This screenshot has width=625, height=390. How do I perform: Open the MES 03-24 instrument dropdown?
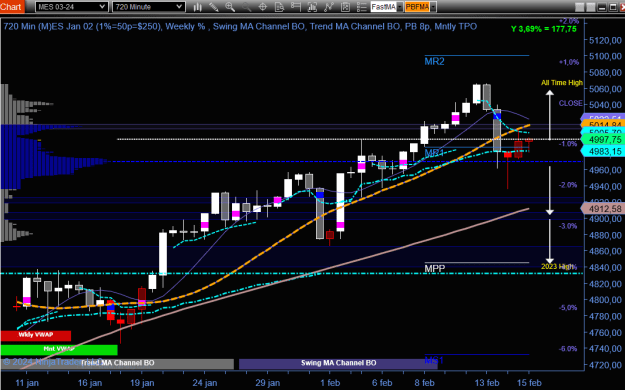coord(71,7)
